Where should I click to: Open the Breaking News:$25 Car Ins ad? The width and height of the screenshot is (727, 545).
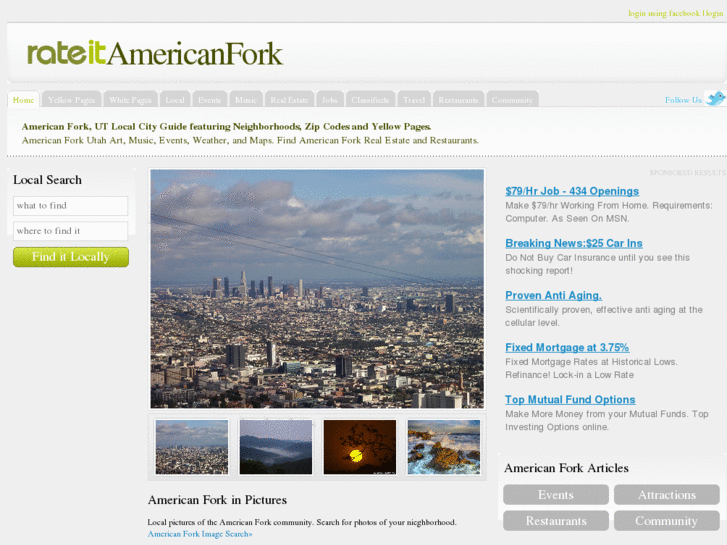pos(574,243)
